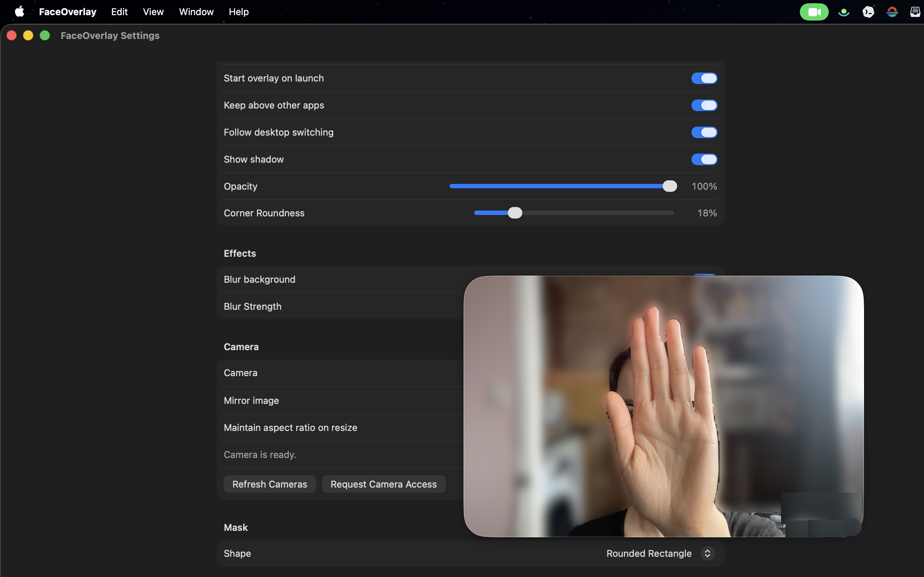This screenshot has height=577, width=924.
Task: Open the Apple menu
Action: (x=19, y=12)
